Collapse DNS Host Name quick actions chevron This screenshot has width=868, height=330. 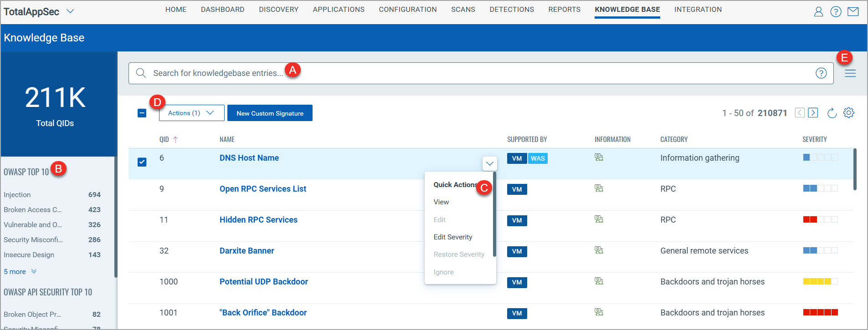[489, 163]
